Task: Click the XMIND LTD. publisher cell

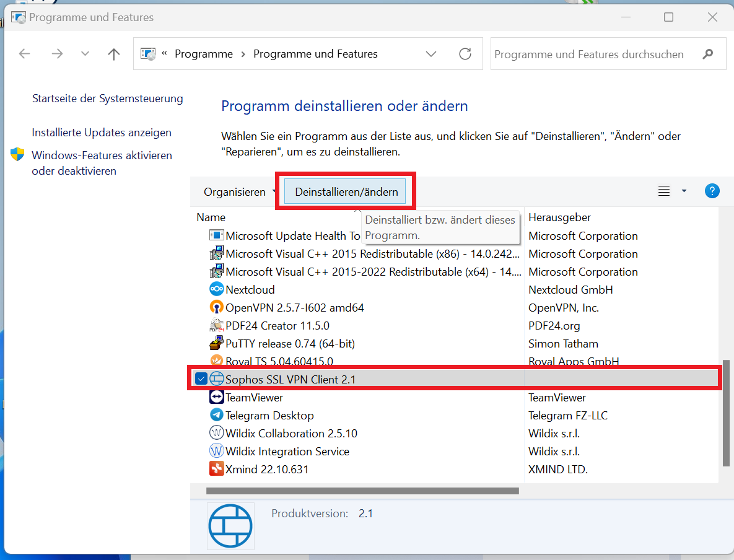Action: tap(558, 470)
